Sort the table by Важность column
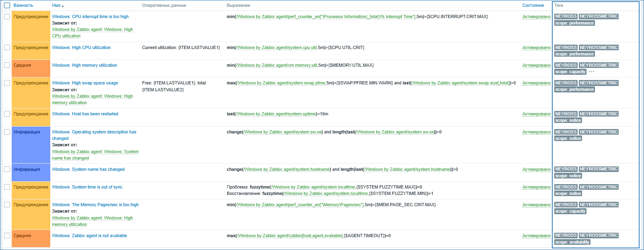Screen dimensions: 644x250 click(23, 6)
